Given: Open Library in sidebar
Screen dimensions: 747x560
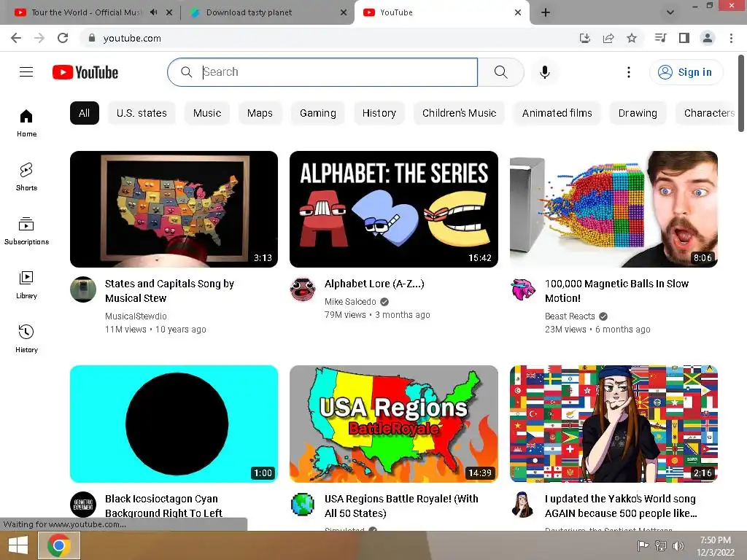Looking at the screenshot, I should coord(26,285).
